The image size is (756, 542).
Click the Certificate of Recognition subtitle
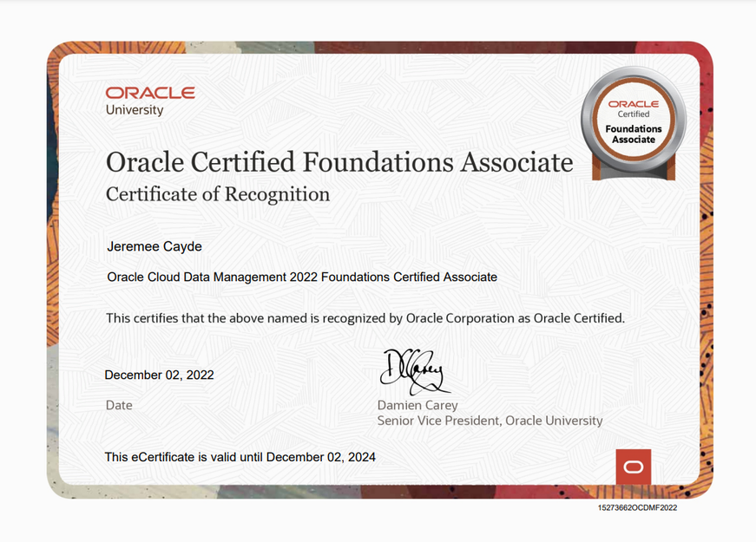tap(218, 194)
